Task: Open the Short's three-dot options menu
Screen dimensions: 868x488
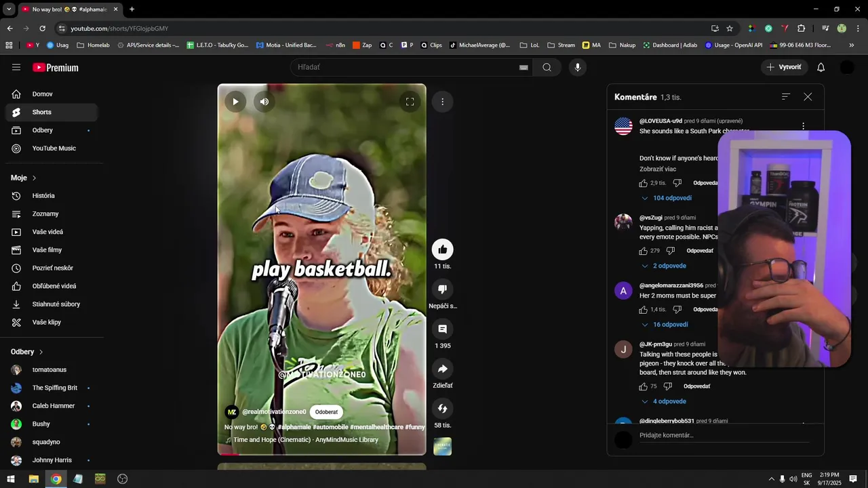Action: tap(442, 102)
